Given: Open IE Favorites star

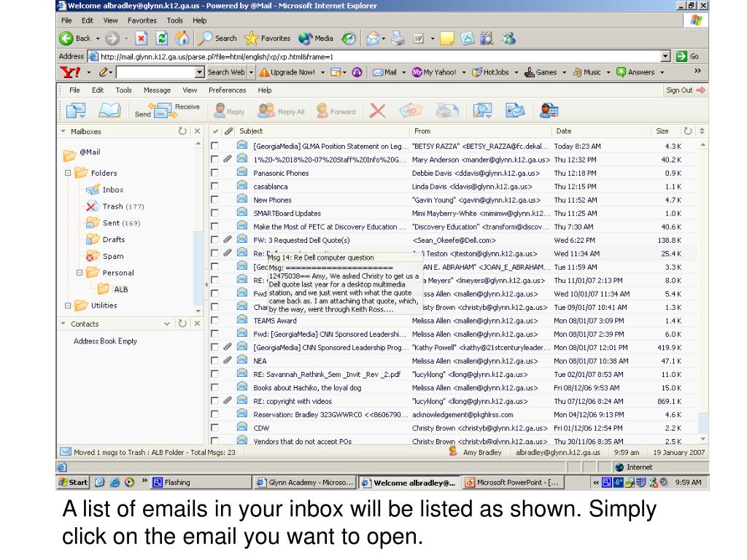Looking at the screenshot, I should coord(267,38).
